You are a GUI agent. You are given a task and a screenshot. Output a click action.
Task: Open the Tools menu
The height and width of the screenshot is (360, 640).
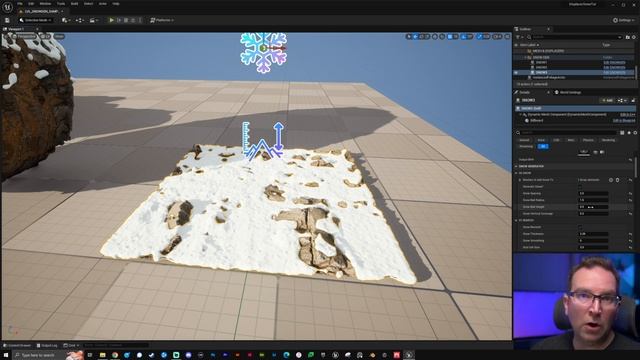click(x=61, y=4)
